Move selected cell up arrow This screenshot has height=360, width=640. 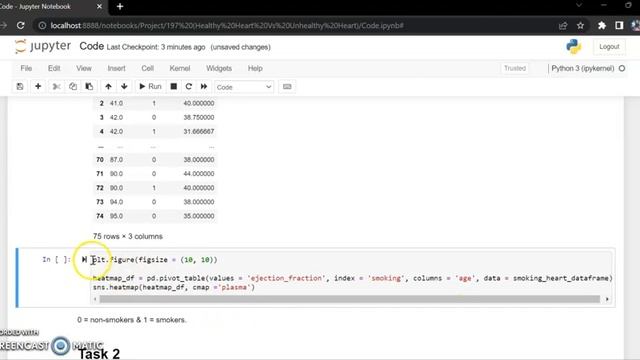(x=108, y=87)
